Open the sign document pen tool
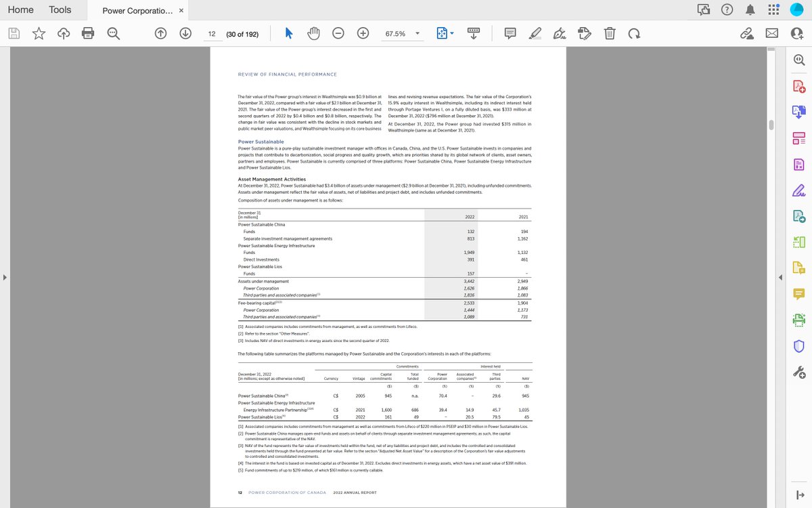The height and width of the screenshot is (508, 812). click(560, 33)
